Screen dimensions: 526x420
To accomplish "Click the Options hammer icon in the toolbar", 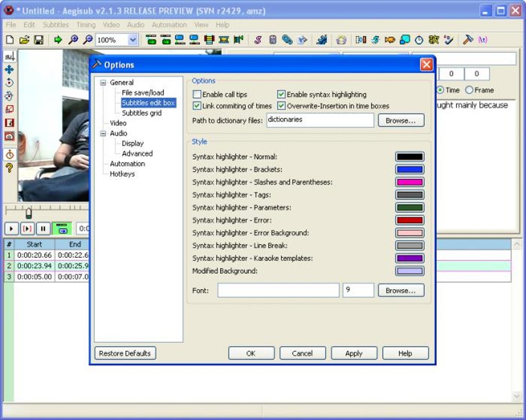I will point(468,40).
